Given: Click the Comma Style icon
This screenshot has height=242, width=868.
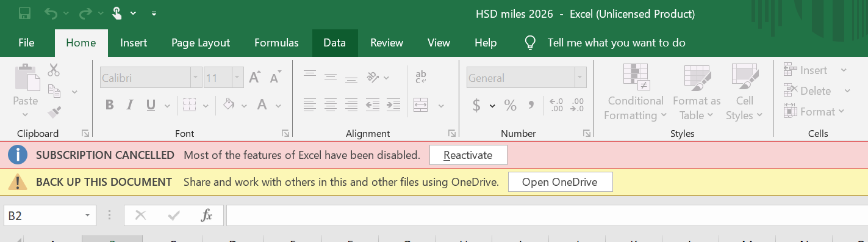Looking at the screenshot, I should point(531,105).
